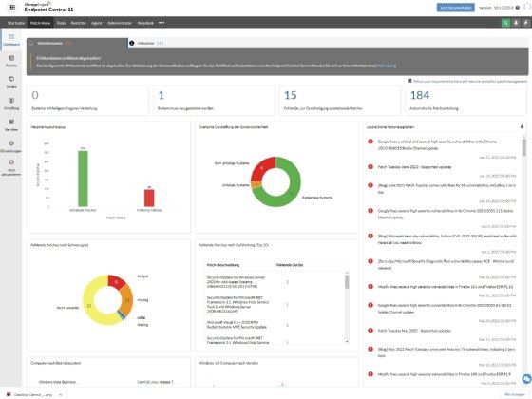
Task: Click the alert icon of Patch Tuesday May 2022
Action: point(370,331)
